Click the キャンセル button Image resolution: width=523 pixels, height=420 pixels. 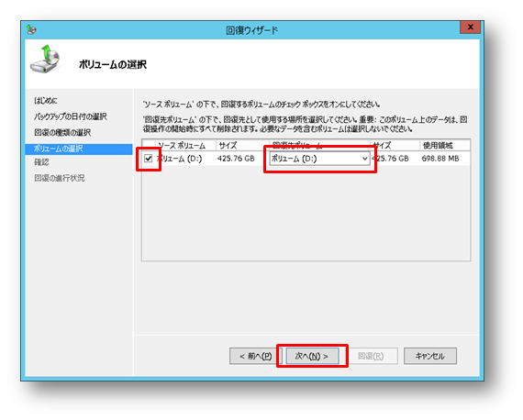(x=430, y=356)
